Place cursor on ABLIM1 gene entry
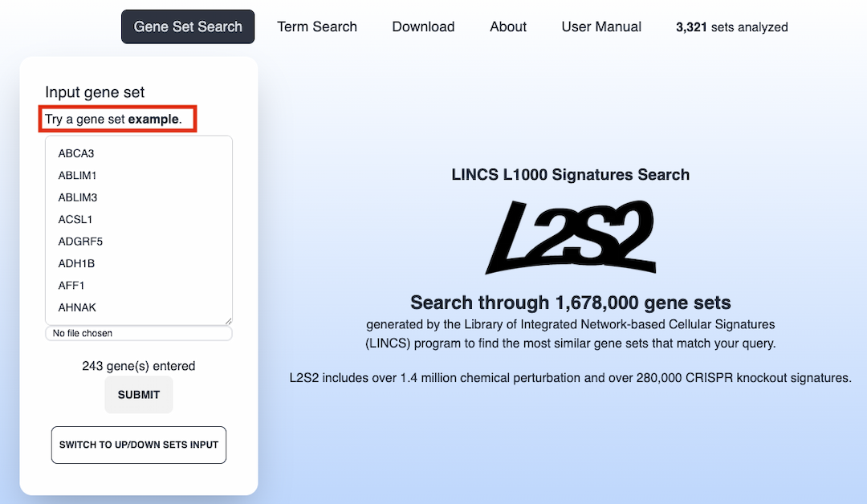867x504 pixels. (x=78, y=175)
